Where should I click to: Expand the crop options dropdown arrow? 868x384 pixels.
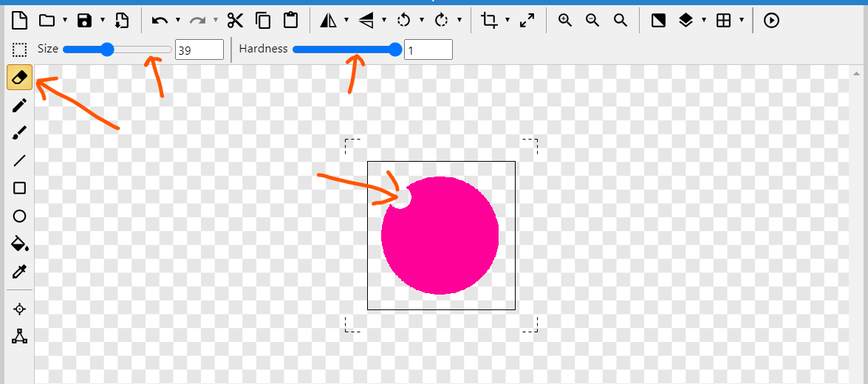point(507,21)
